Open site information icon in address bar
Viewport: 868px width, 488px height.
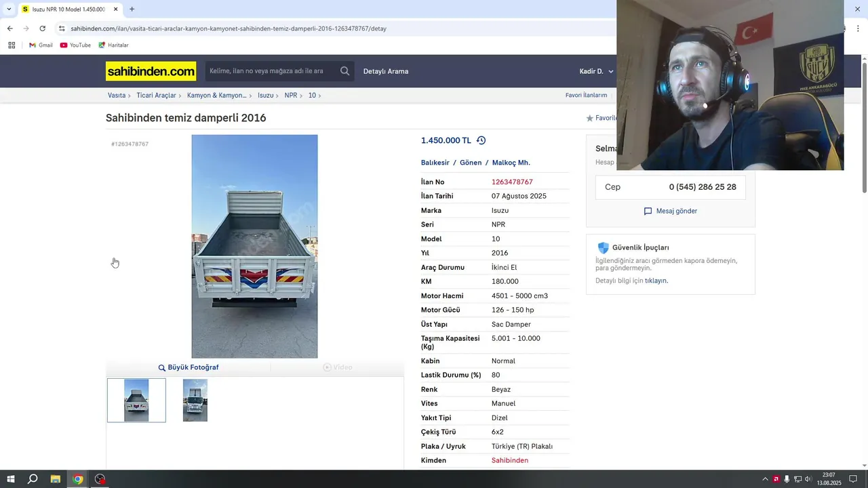[x=62, y=28]
